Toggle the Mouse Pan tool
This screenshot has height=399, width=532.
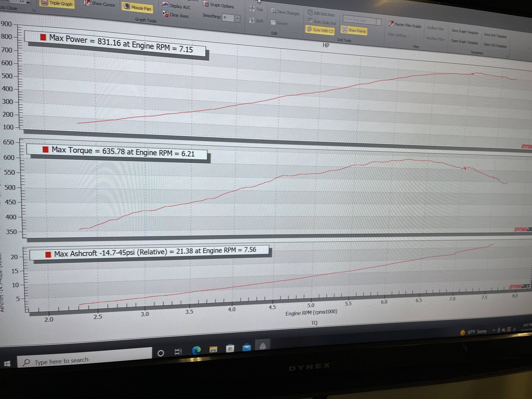point(137,7)
